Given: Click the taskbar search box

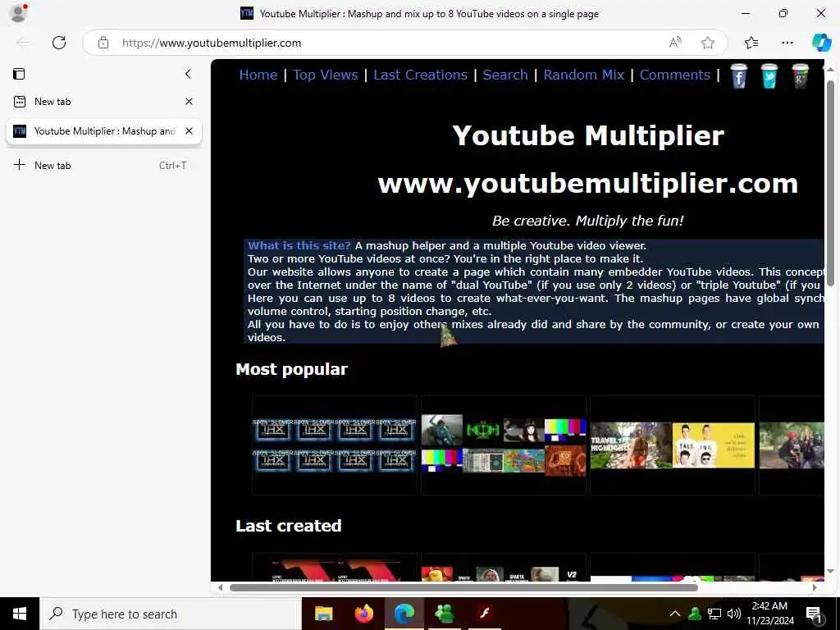Looking at the screenshot, I should [x=171, y=614].
